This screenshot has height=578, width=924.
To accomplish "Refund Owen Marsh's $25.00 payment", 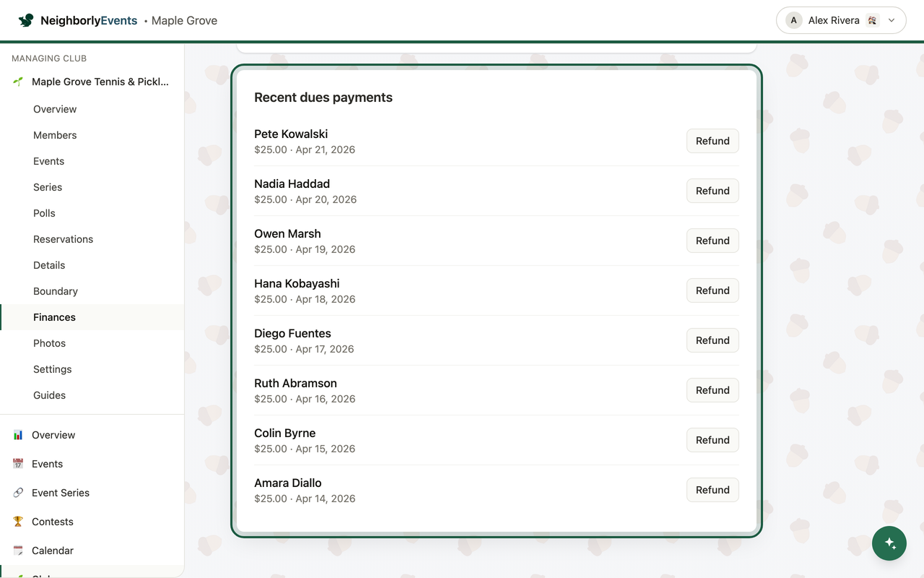I will [712, 241].
